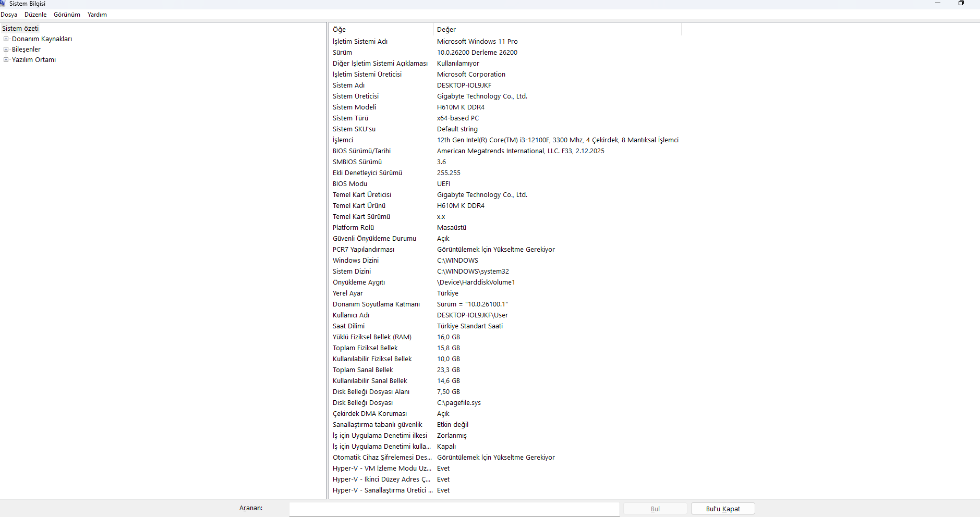Viewport: 980px width, 517px height.
Task: Click the C:\WINDOWS\system32 value
Action: [x=473, y=272]
